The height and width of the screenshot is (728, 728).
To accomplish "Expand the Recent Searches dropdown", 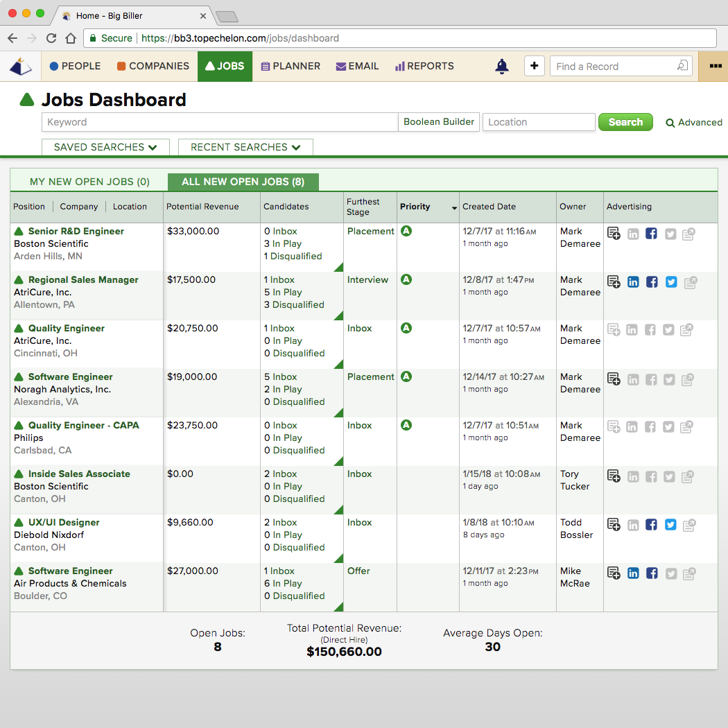I will point(245,147).
